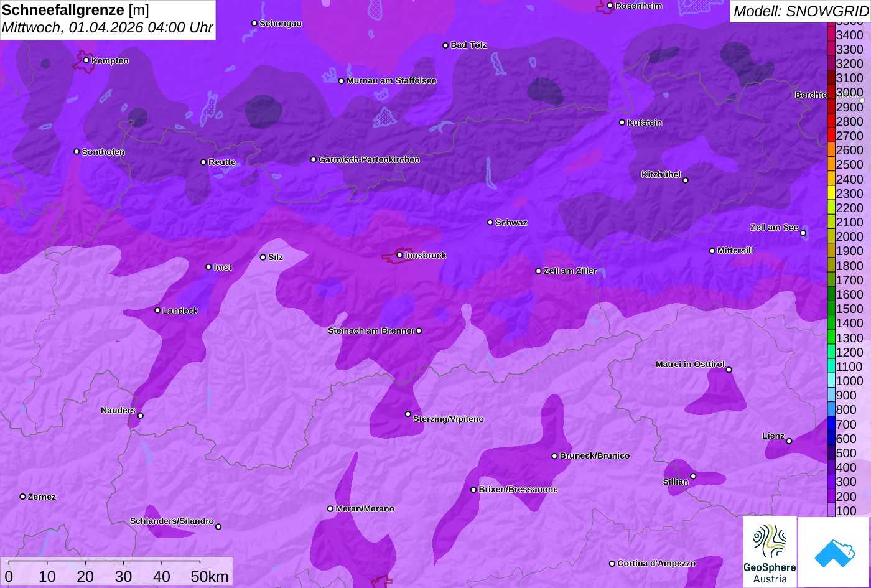This screenshot has width=871, height=588.
Task: Select the Steinach am Brenner marker
Action: click(419, 331)
